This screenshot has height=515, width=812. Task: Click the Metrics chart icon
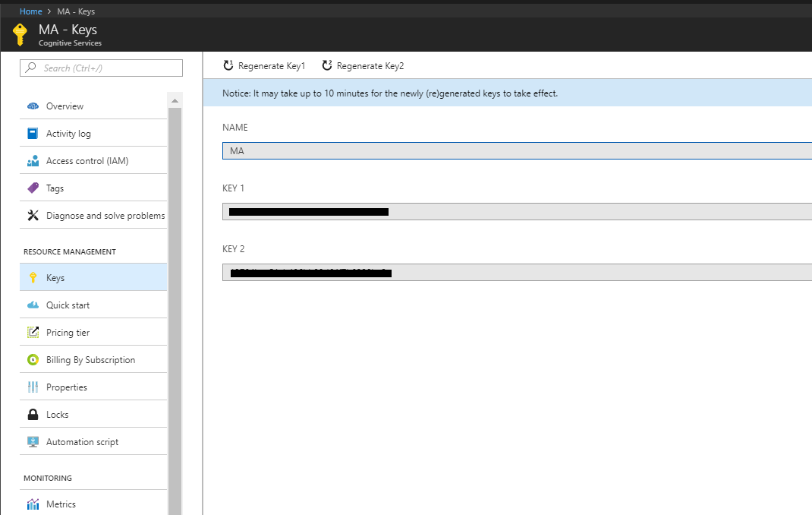[x=33, y=504]
